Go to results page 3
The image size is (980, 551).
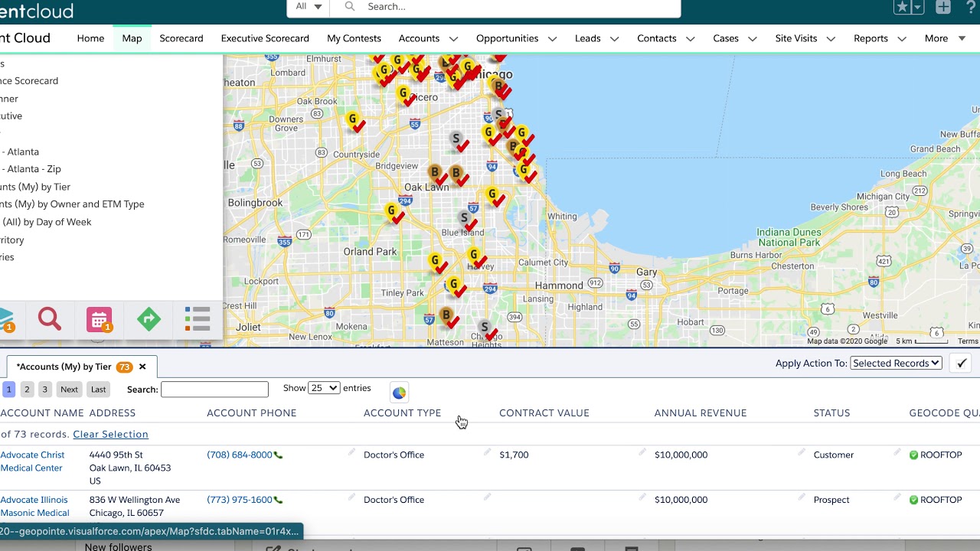point(44,390)
